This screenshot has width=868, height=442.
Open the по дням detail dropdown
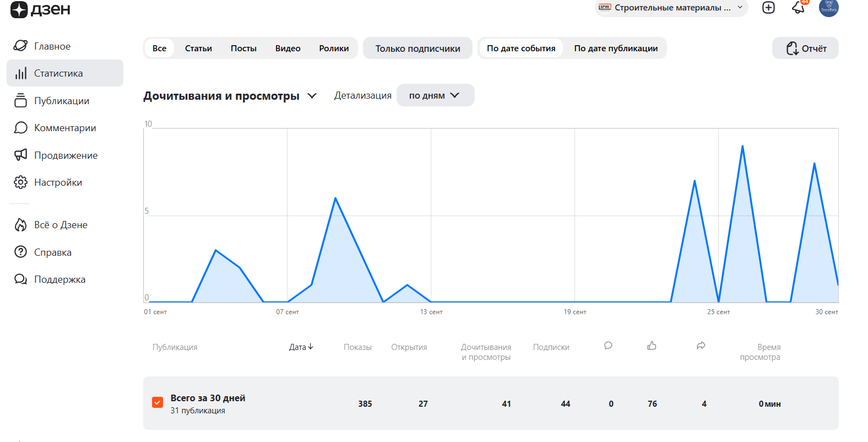coord(435,95)
